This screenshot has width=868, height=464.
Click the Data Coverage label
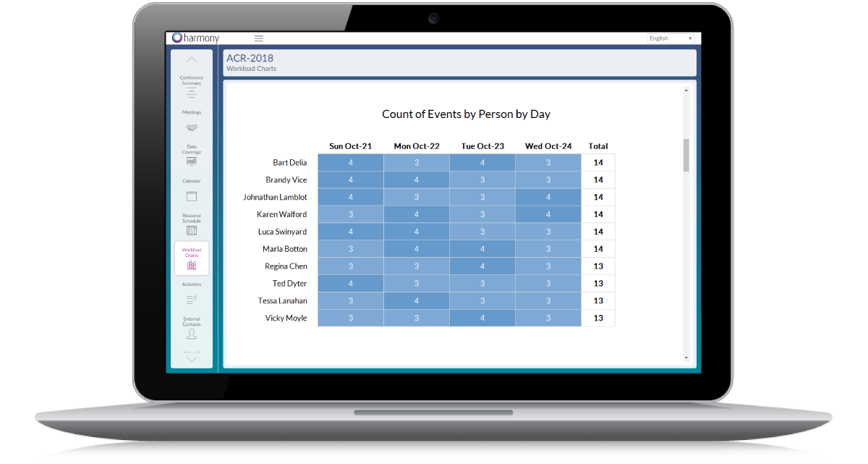click(192, 149)
